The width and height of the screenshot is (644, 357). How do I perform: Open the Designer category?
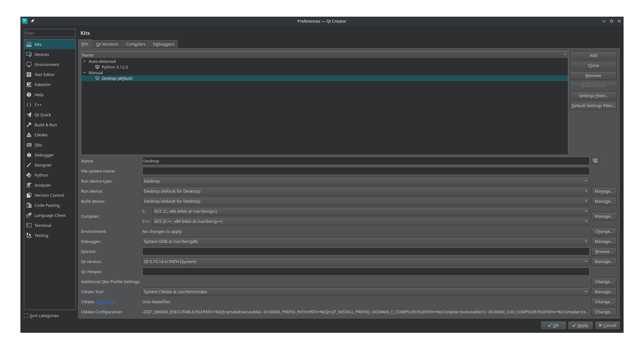tap(50, 165)
